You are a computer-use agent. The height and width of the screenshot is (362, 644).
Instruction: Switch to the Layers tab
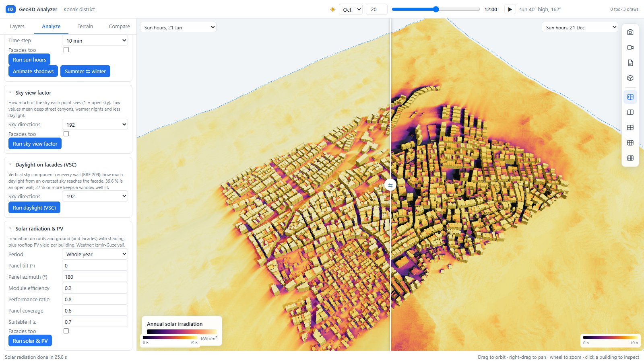point(17,27)
